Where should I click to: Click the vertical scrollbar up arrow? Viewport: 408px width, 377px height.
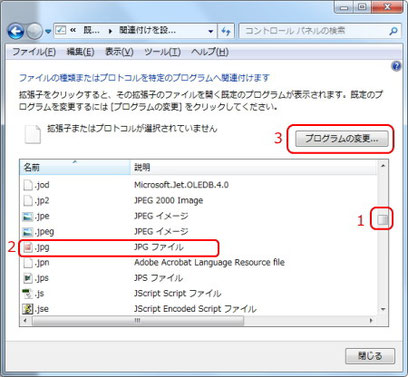coord(383,166)
